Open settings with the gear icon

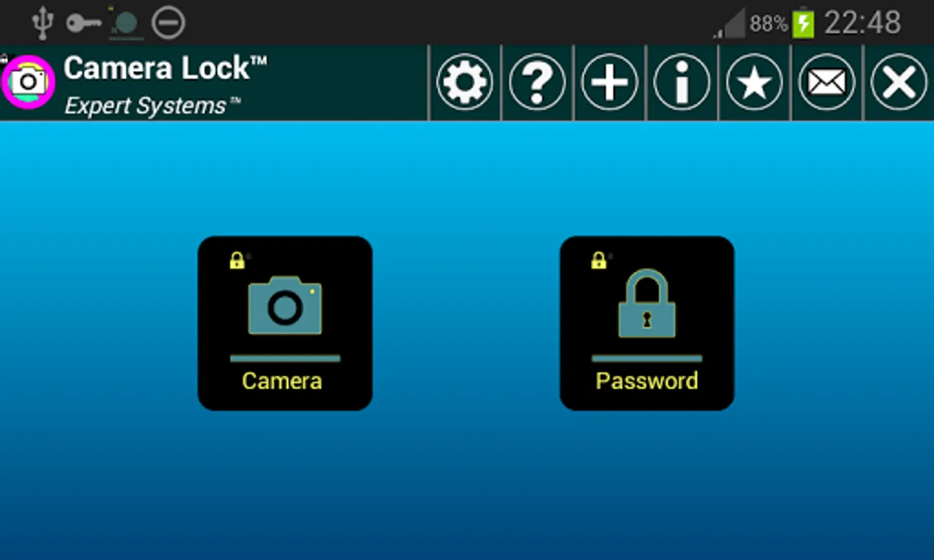coord(465,82)
